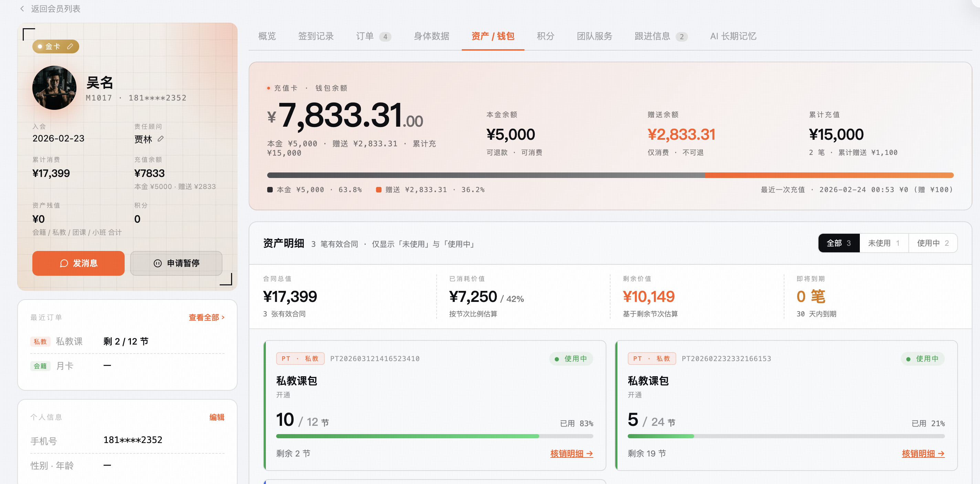Click the 月卡 会籍 order row
The image size is (980, 484).
pyautogui.click(x=127, y=366)
